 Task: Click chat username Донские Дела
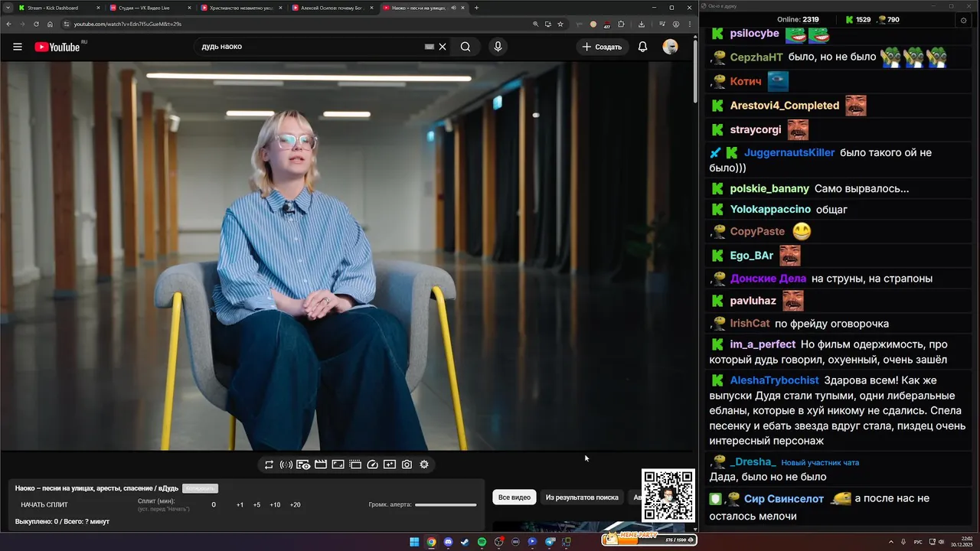[x=768, y=279]
